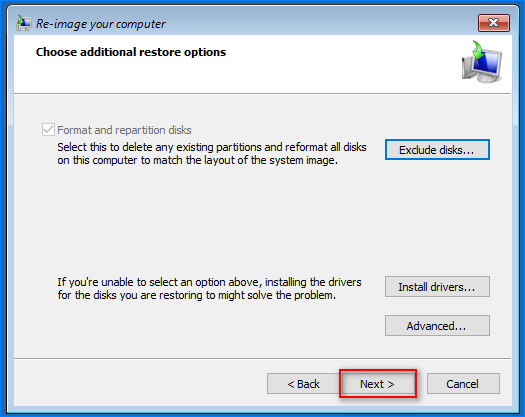Screen dimensions: 525x417
Task: Close the Re-image your computer dialog
Action: point(494,23)
